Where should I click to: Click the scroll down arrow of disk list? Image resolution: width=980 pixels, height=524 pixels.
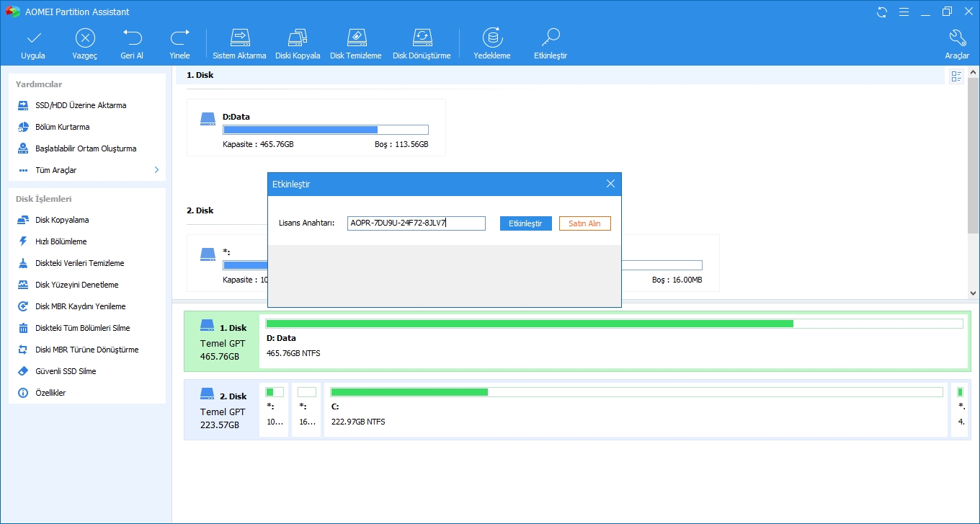[x=974, y=293]
